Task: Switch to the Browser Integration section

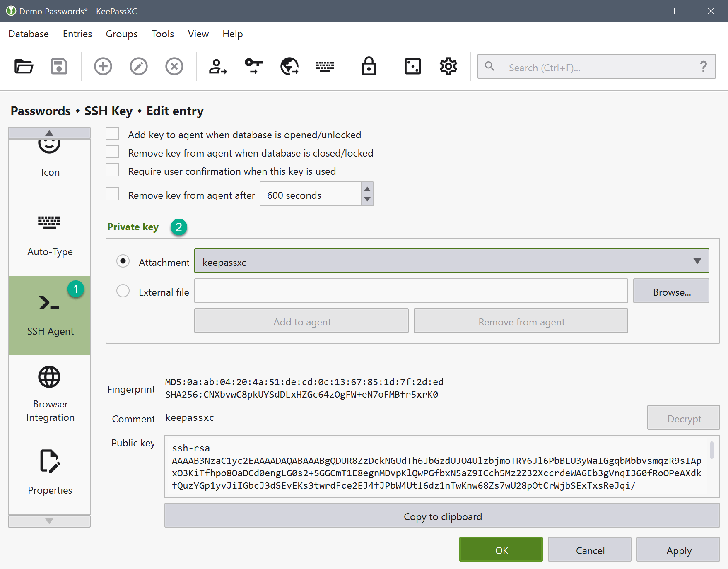Action: pyautogui.click(x=50, y=394)
